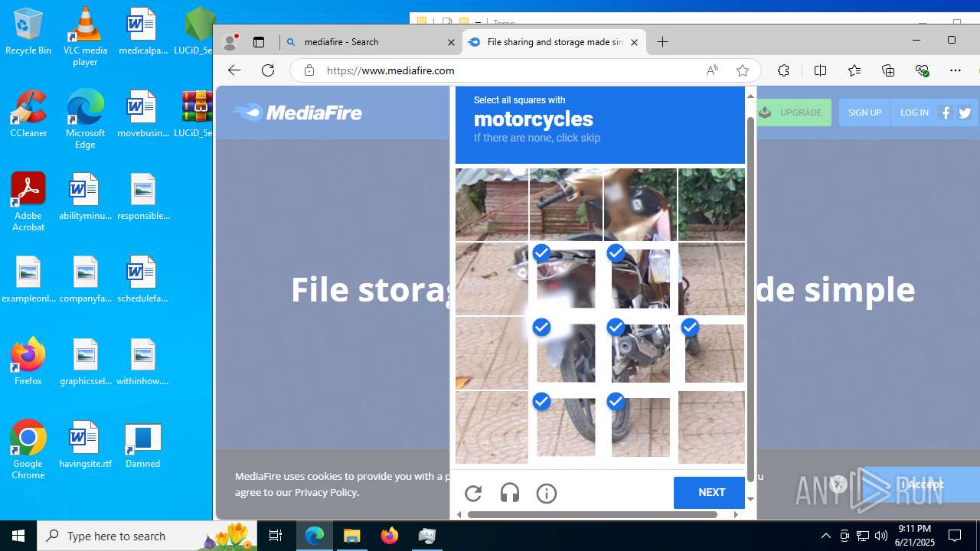Click the MediaFire logo
980x551 pixels.
[296, 112]
